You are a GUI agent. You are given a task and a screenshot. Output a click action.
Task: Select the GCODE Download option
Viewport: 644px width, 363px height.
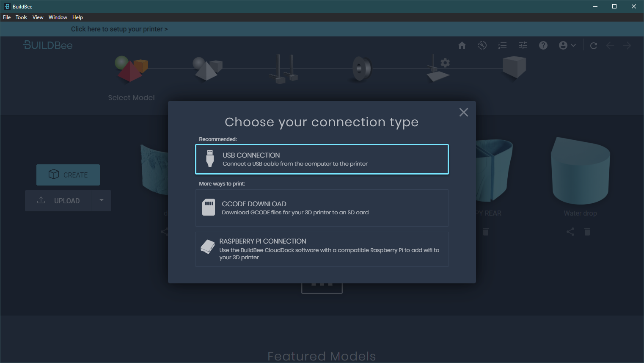(x=322, y=208)
